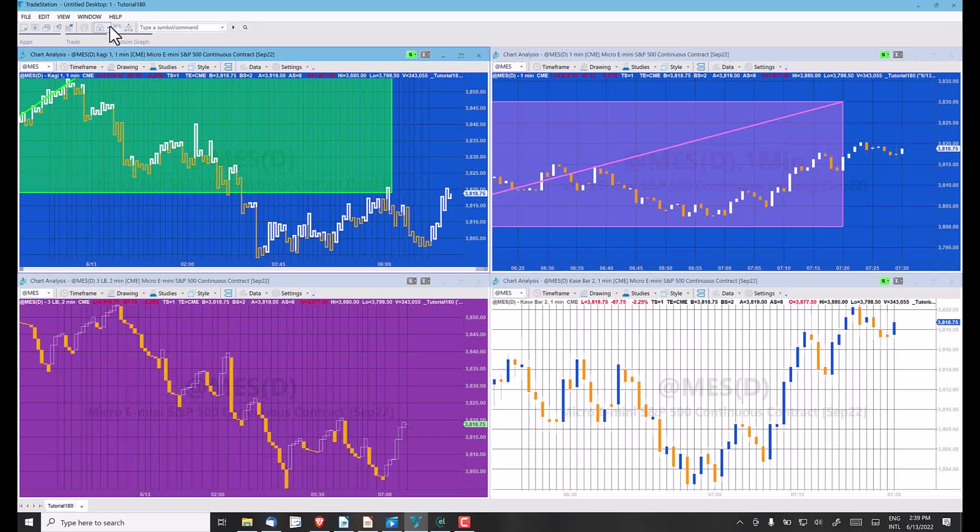Open the FILE menu

[26, 17]
